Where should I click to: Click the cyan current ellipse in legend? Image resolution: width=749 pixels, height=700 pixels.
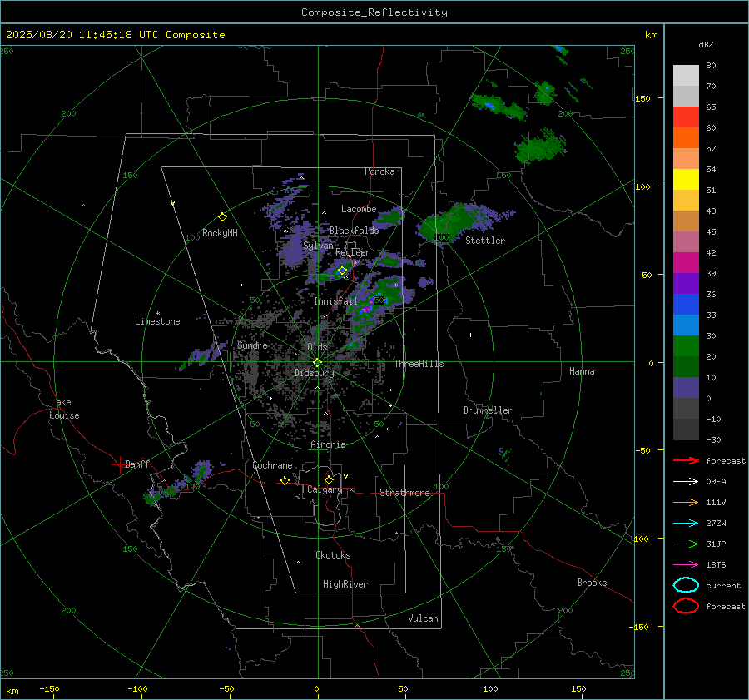(686, 585)
